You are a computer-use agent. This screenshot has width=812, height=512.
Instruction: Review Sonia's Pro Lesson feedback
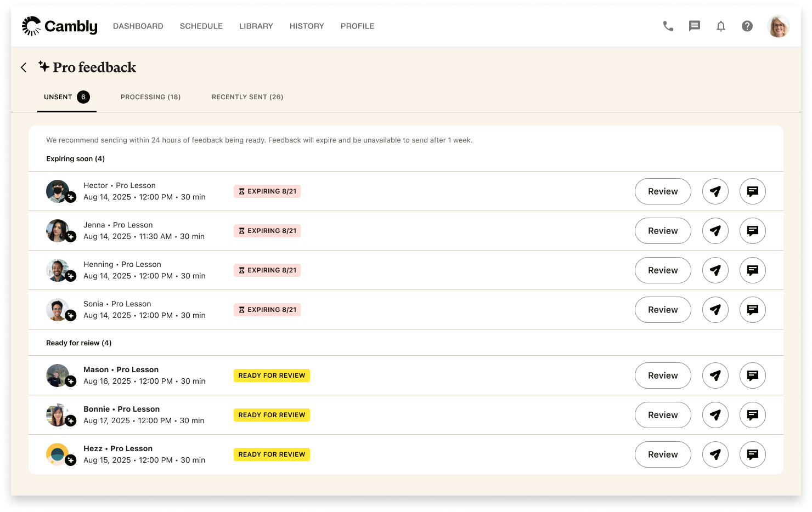663,310
